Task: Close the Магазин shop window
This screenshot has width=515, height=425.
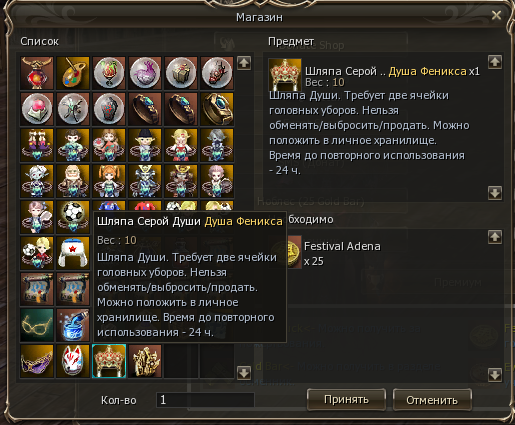Action: click(x=496, y=15)
